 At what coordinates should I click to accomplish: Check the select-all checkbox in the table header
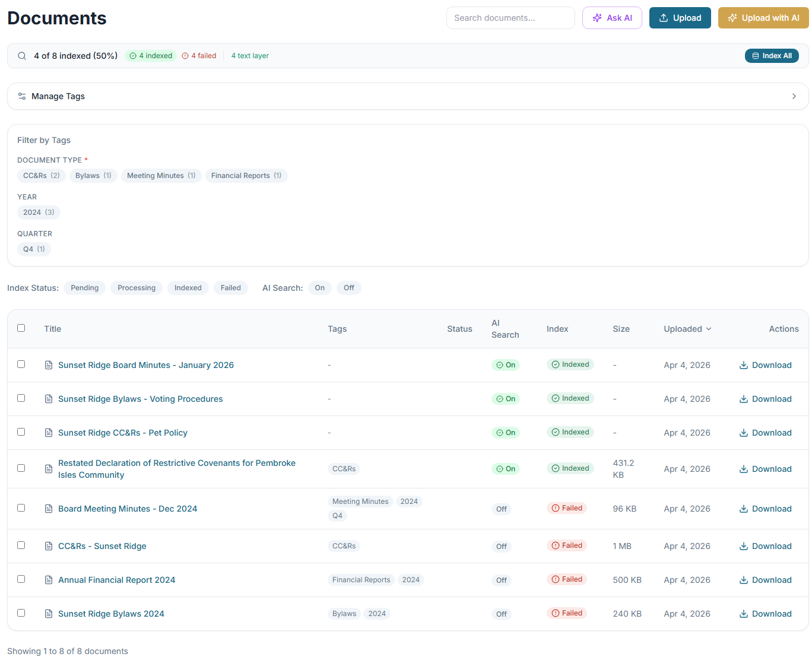21,328
